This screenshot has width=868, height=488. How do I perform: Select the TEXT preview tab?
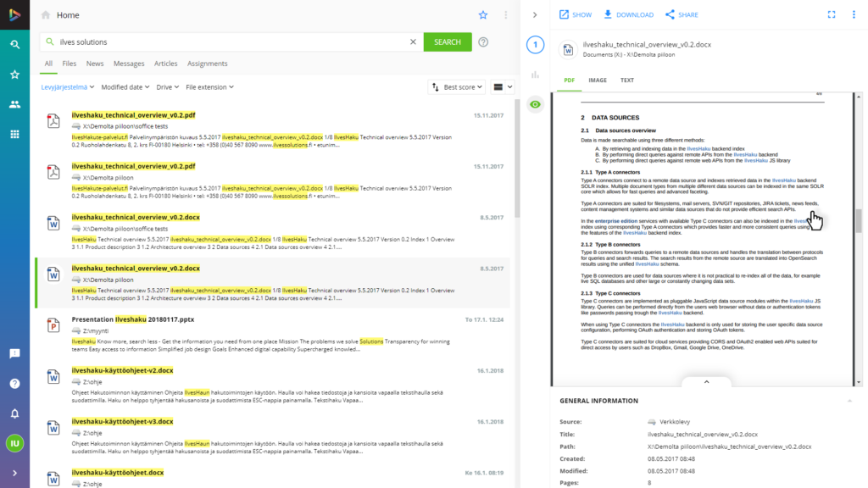[626, 80]
